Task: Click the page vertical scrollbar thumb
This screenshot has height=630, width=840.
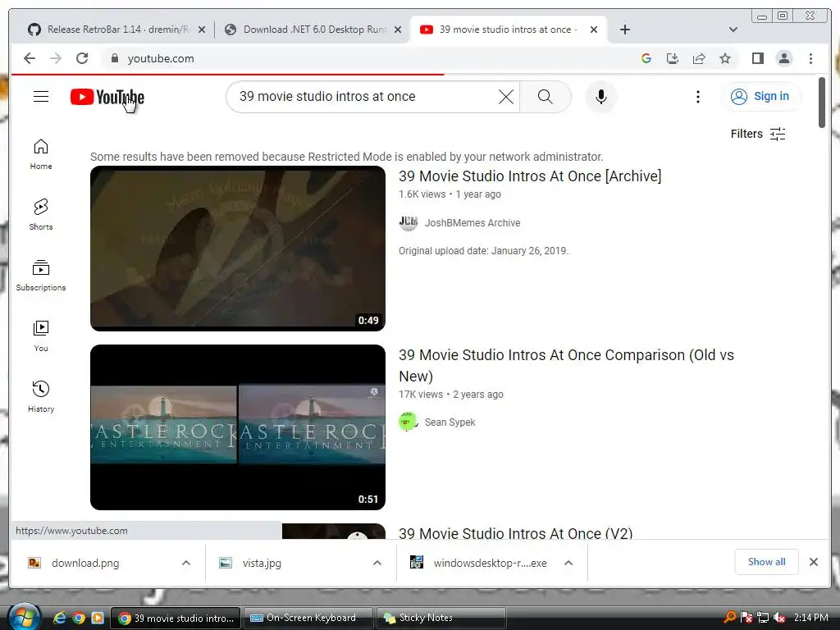Action: (x=822, y=103)
